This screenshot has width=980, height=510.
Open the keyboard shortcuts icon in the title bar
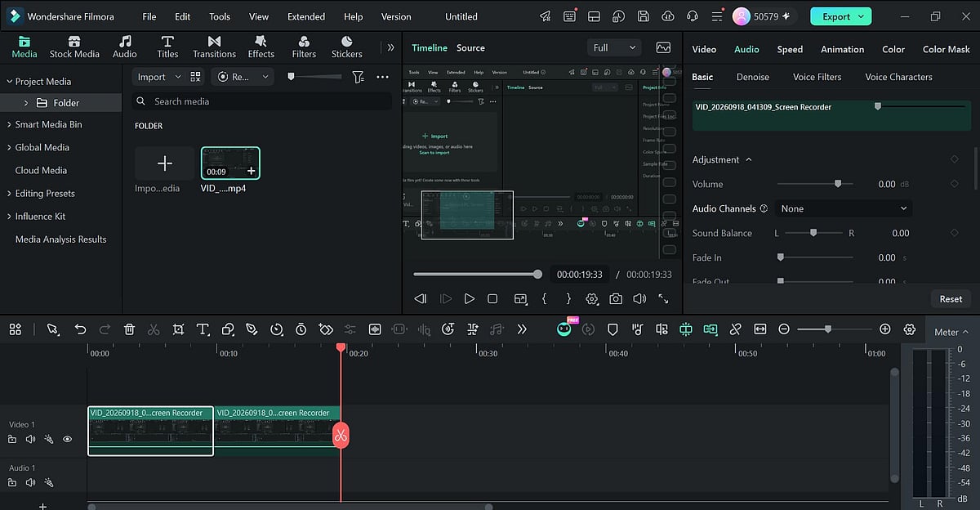coord(570,16)
